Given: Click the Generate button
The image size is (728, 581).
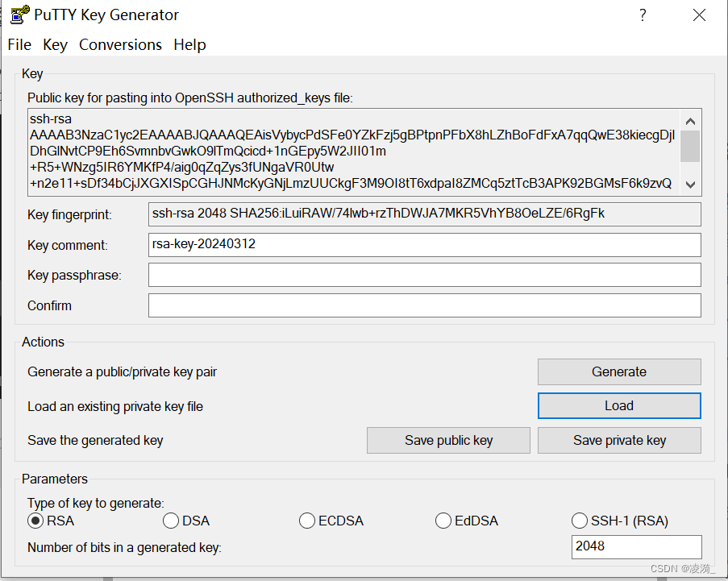Looking at the screenshot, I should pos(619,371).
